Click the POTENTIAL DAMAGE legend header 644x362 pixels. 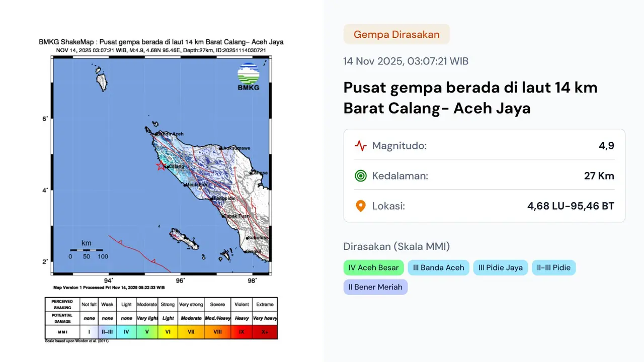point(63,318)
